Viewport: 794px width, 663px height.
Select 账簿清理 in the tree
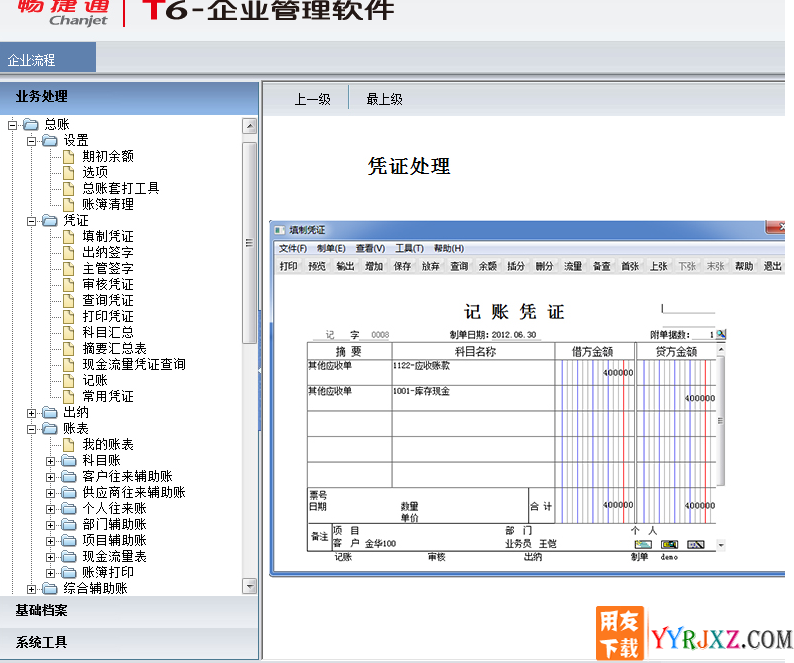coord(108,204)
